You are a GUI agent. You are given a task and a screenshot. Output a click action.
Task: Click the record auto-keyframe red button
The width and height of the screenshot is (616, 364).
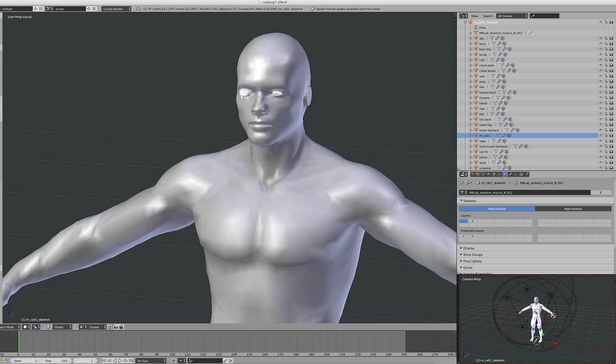174,360
